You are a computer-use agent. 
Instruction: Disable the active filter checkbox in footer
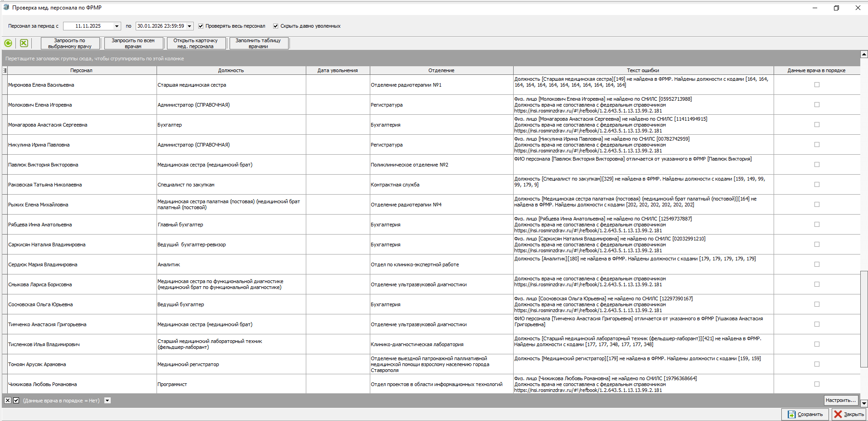tap(16, 401)
